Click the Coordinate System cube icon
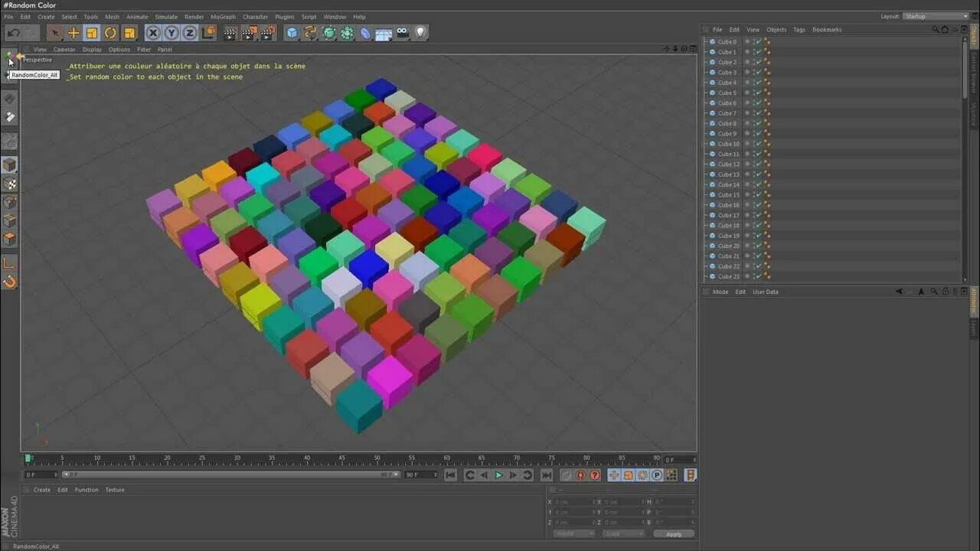Image resolution: width=980 pixels, height=551 pixels. 208,33
